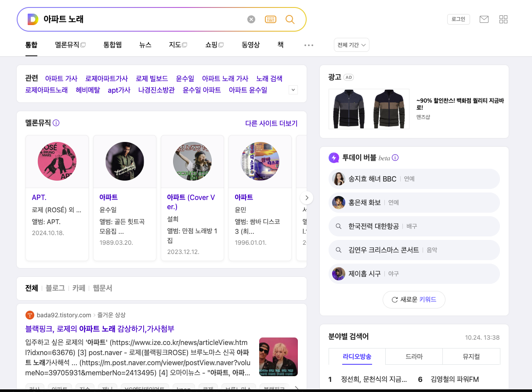Click the 로그인 button
The height and width of the screenshot is (392, 532).
(458, 19)
